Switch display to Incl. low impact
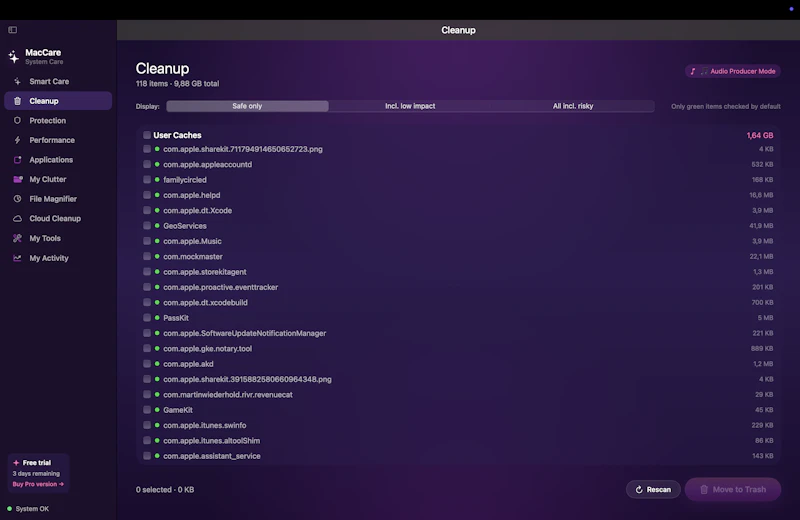The width and height of the screenshot is (800, 520). (410, 106)
